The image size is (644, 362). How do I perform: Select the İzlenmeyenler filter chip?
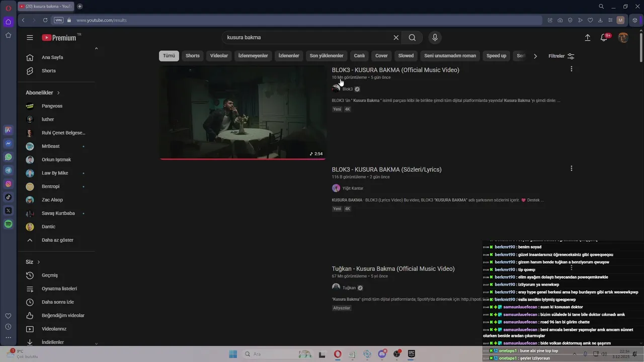tap(253, 56)
